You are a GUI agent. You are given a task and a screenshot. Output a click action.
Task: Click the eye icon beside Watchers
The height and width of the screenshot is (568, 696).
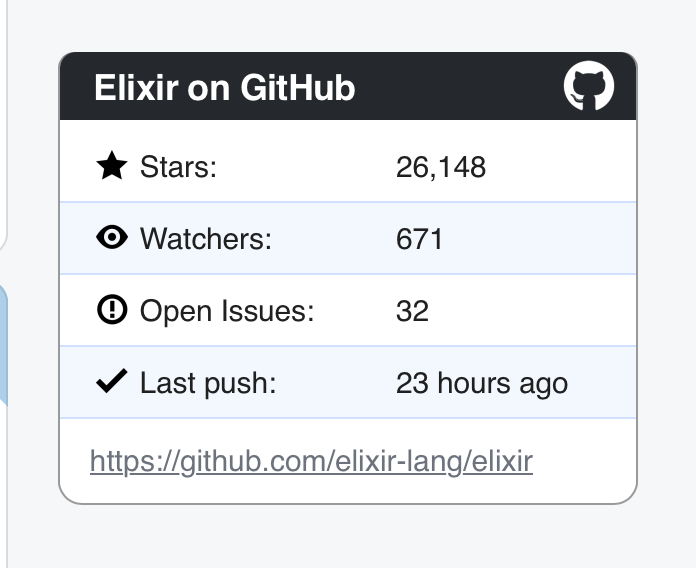coord(112,238)
